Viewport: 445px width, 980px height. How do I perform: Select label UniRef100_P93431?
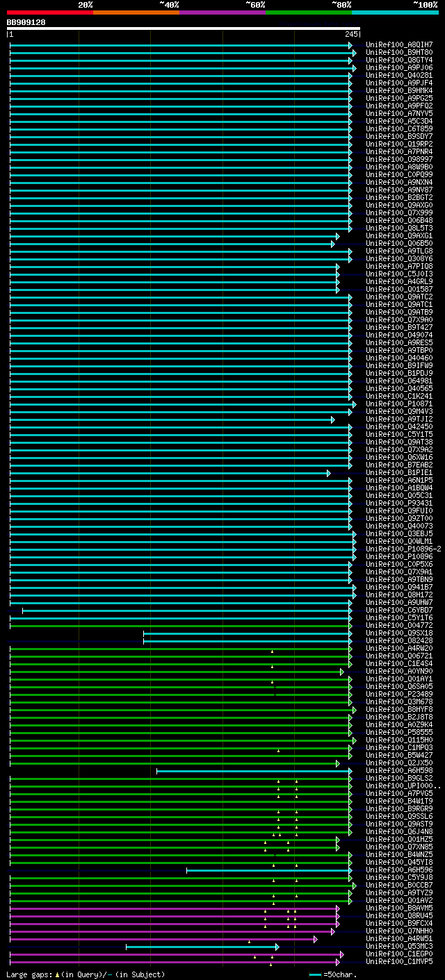399,503
